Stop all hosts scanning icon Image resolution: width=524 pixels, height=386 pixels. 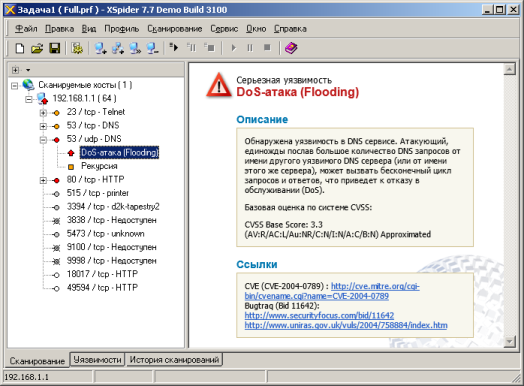(x=210, y=47)
